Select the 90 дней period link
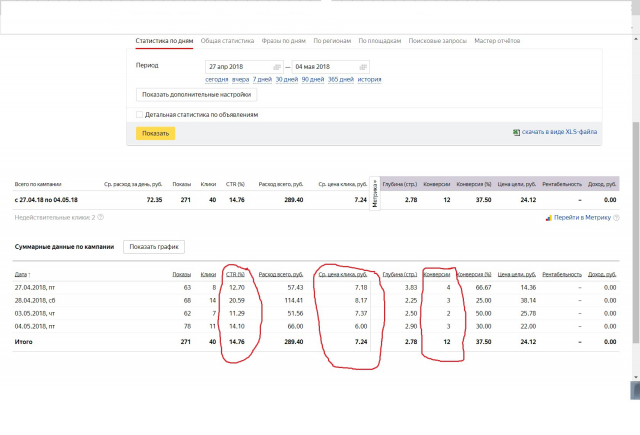This screenshot has width=640, height=435. tap(313, 80)
